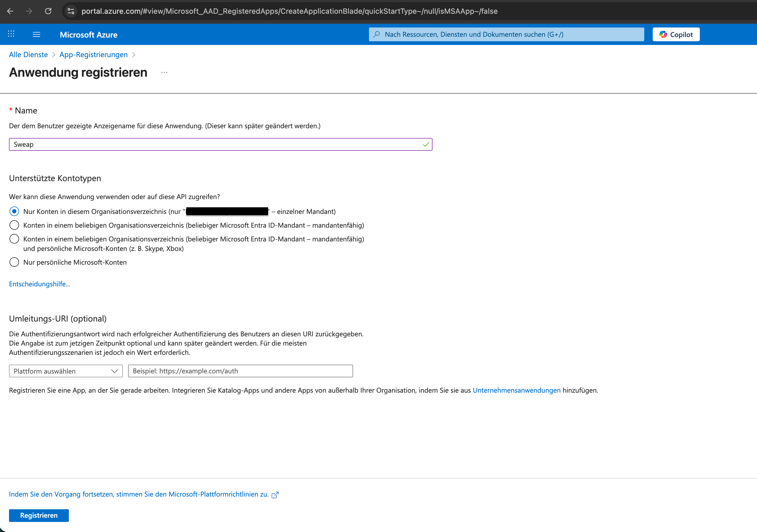Select multi-tenant Entra ID accounts only option
Screen dimensions: 757x532
click(14, 225)
